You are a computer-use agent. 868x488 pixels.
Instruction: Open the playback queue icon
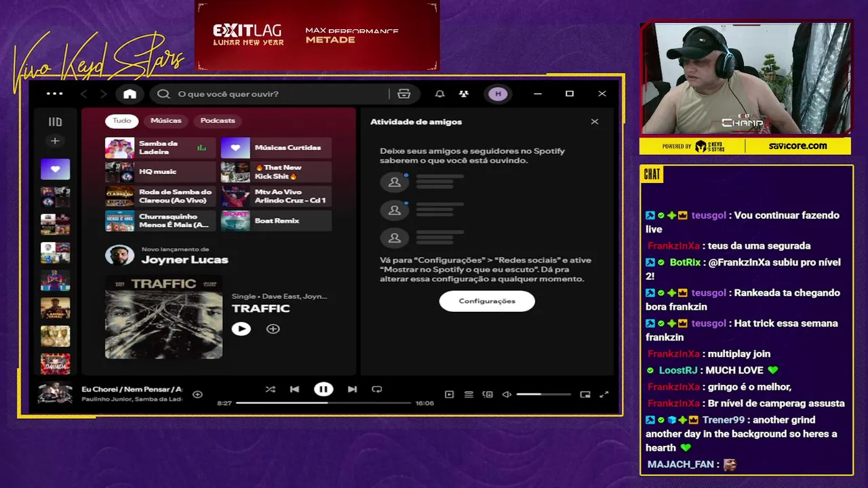coord(469,394)
